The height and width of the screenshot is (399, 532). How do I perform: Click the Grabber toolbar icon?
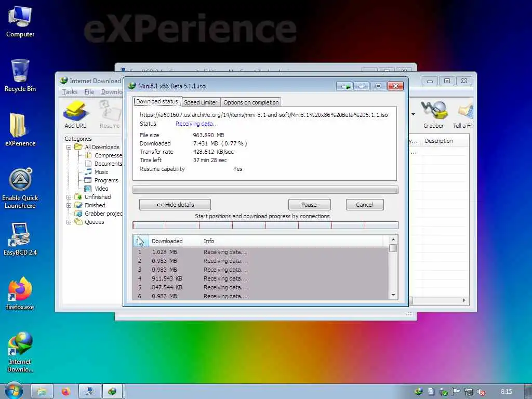433,115
